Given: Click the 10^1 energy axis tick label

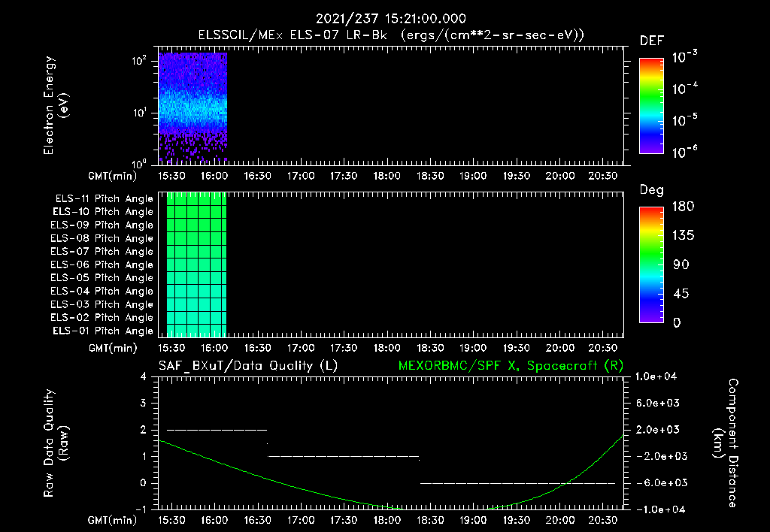Looking at the screenshot, I should pyautogui.click(x=139, y=113).
